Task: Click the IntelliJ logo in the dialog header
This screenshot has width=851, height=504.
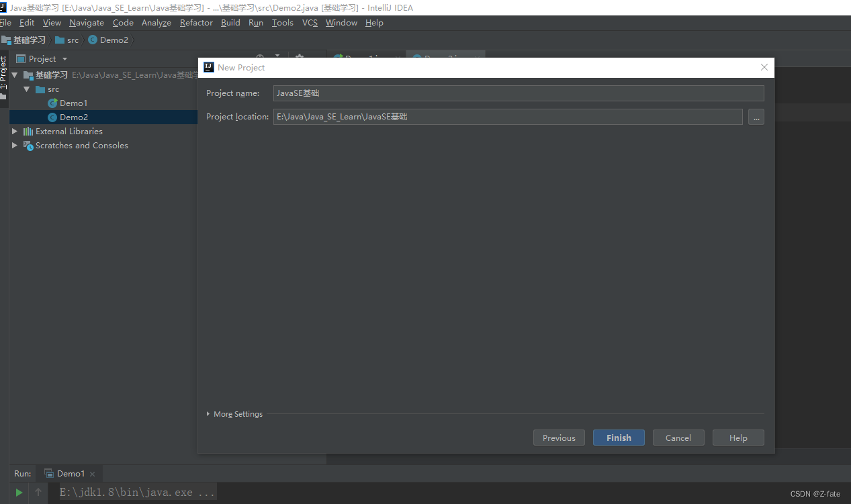Action: [208, 67]
